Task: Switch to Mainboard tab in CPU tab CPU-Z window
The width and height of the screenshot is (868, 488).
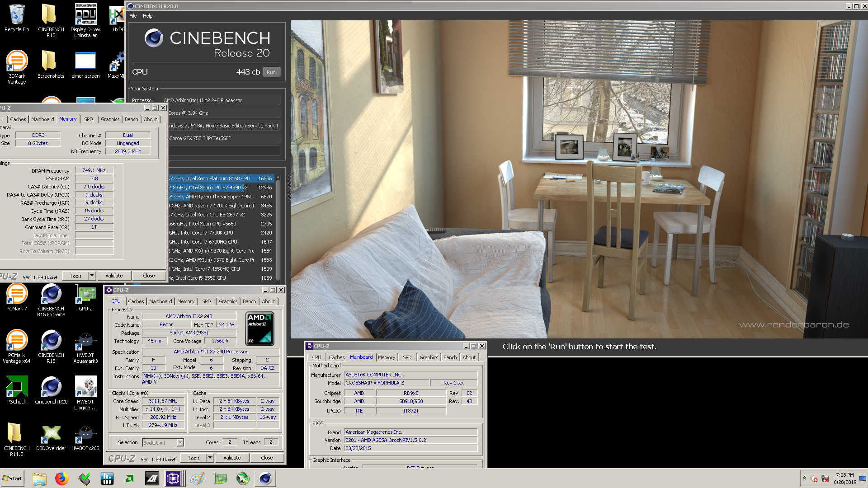Action: point(160,301)
